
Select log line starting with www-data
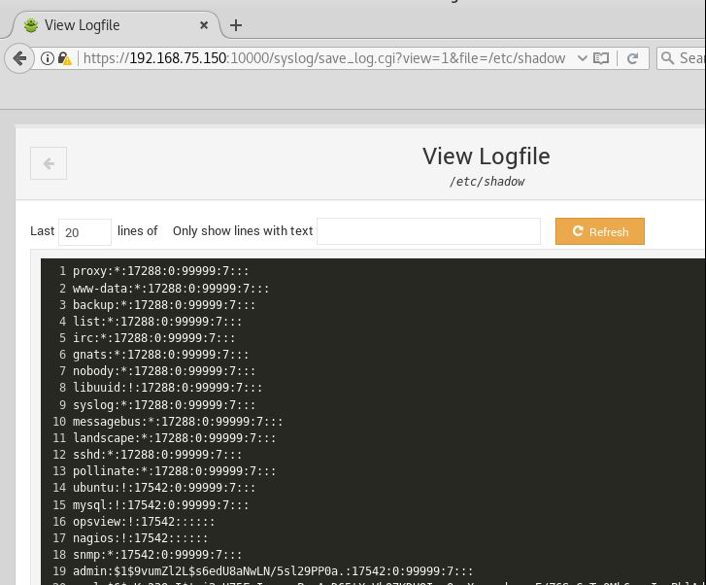pos(171,288)
